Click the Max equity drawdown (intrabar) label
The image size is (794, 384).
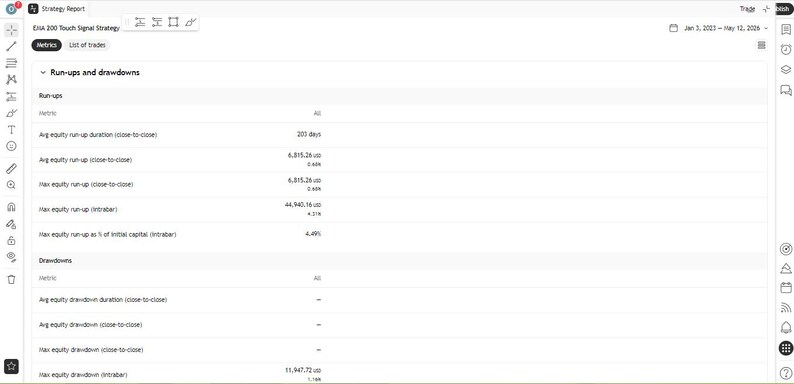(83, 375)
